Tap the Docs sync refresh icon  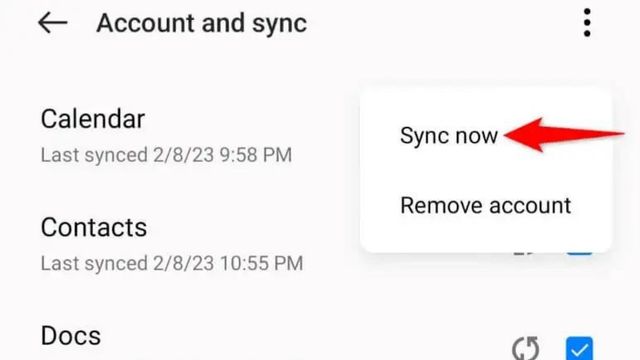click(526, 349)
